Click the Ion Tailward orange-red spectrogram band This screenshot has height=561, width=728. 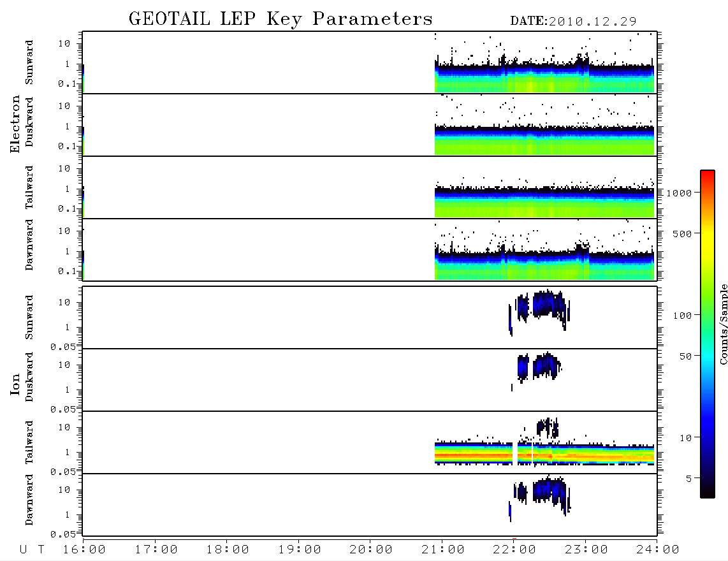544,456
